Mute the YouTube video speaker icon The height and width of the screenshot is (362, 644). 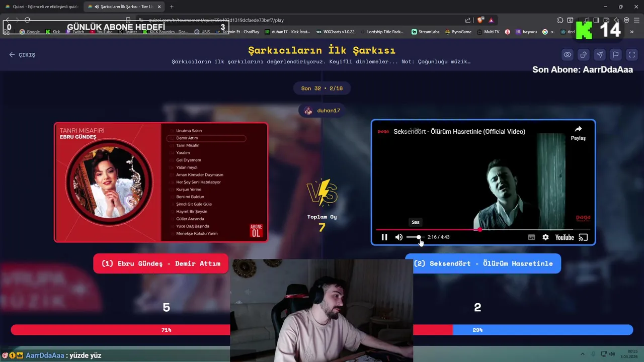(x=399, y=237)
